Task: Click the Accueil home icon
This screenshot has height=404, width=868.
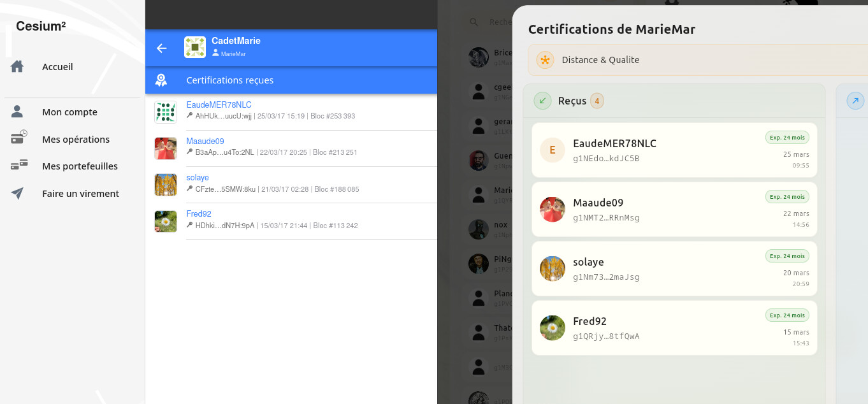Action: 17,67
